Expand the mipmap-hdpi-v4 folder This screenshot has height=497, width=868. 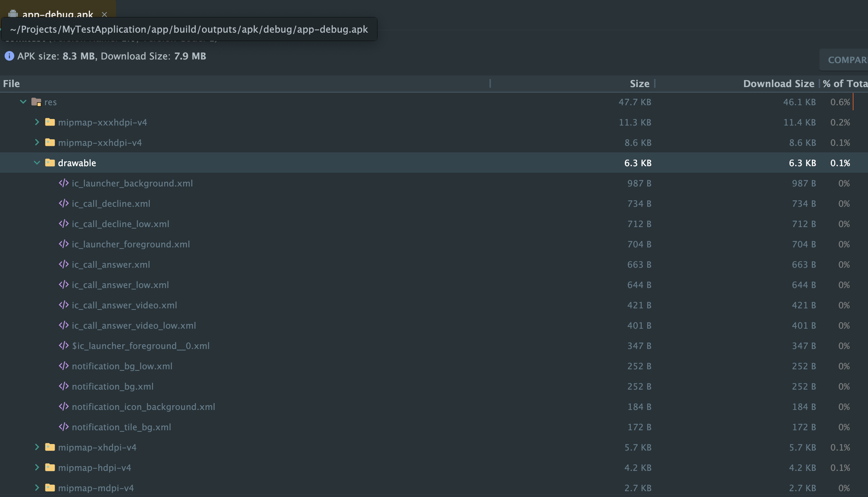click(x=37, y=467)
